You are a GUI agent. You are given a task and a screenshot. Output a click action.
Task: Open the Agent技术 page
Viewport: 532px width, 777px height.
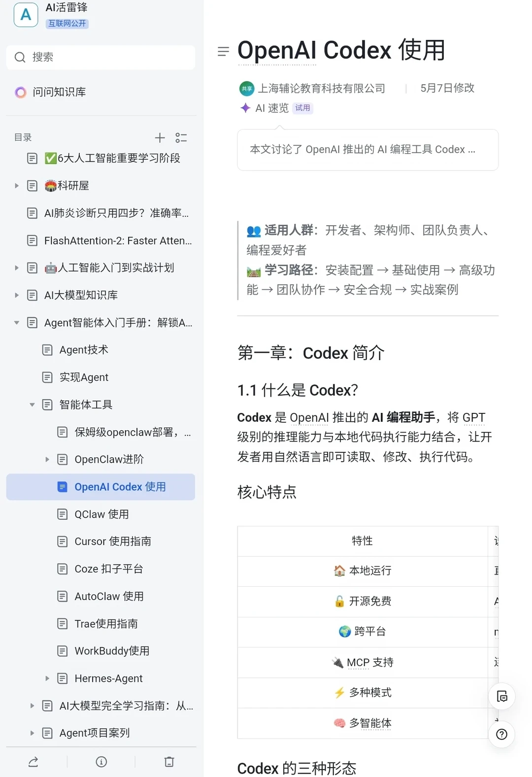point(84,350)
